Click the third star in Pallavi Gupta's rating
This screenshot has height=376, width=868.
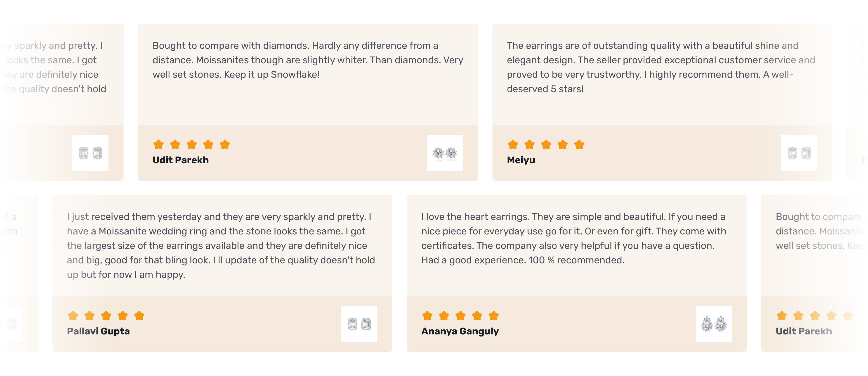point(106,316)
